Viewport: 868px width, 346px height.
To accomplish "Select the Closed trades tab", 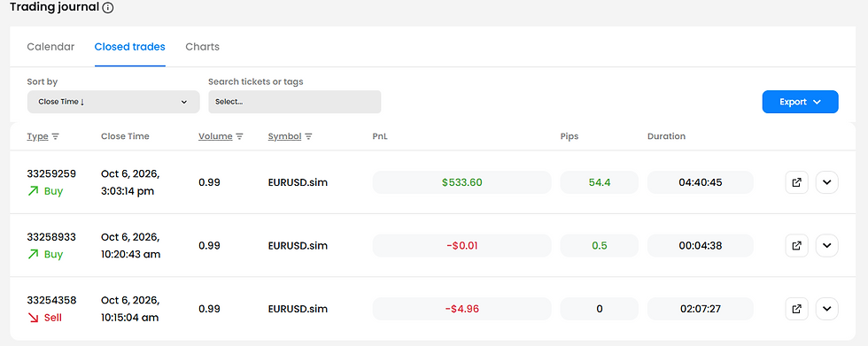I will 129,47.
